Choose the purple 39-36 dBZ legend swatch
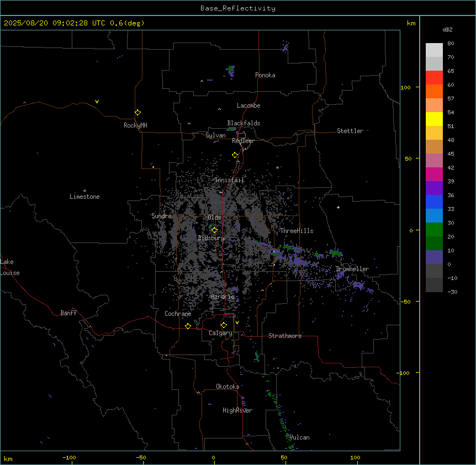Image resolution: width=476 pixels, height=465 pixels. pyautogui.click(x=434, y=188)
